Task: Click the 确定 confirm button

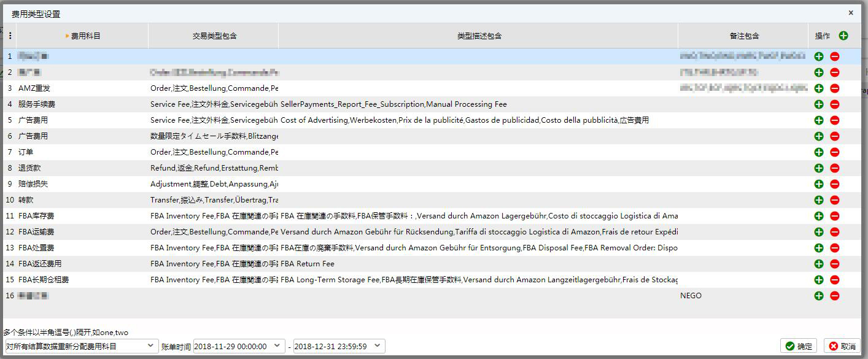Action: point(799,345)
